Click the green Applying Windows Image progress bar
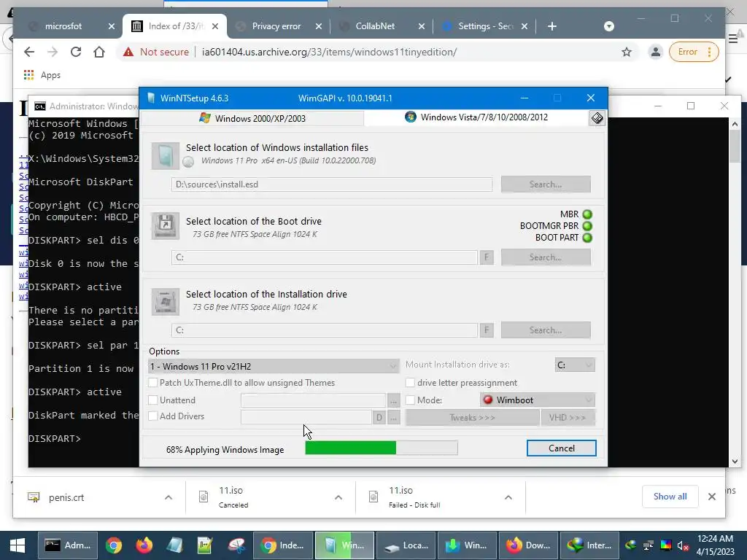 pyautogui.click(x=381, y=448)
